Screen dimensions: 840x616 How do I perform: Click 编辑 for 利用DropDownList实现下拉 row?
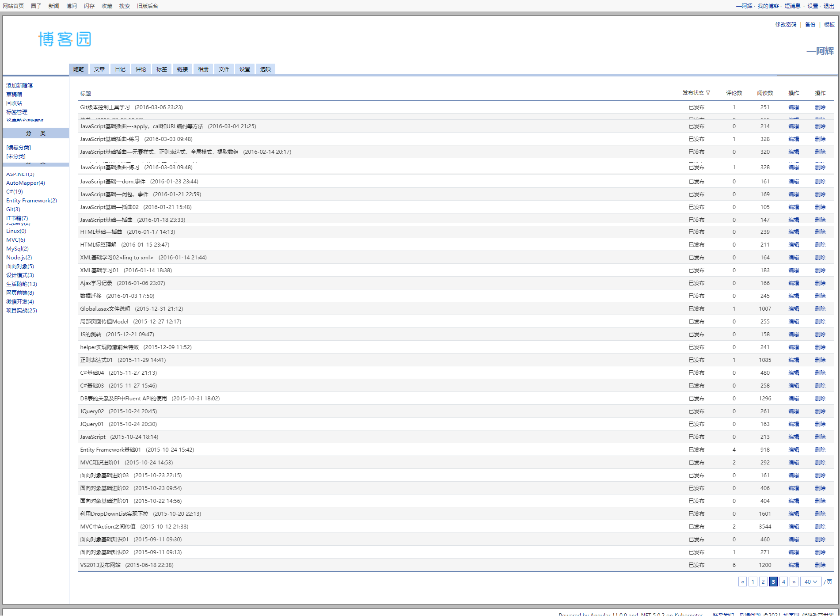[794, 513]
